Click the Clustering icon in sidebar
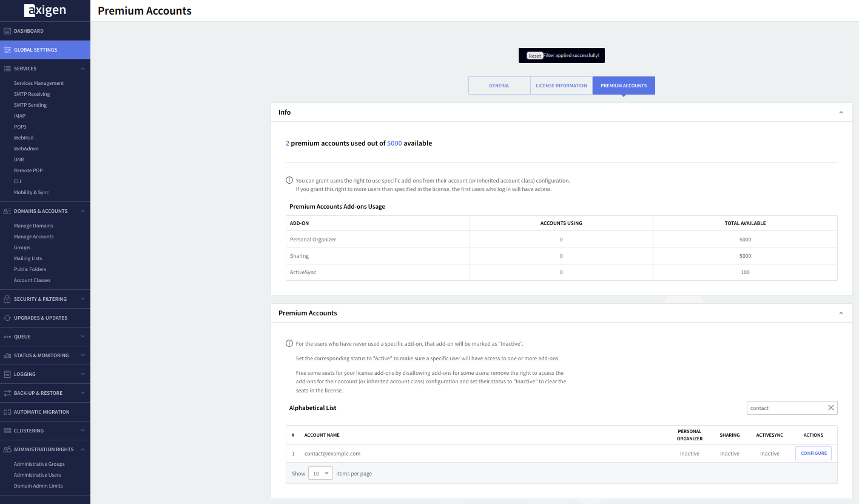This screenshot has width=859, height=504. click(x=7, y=431)
